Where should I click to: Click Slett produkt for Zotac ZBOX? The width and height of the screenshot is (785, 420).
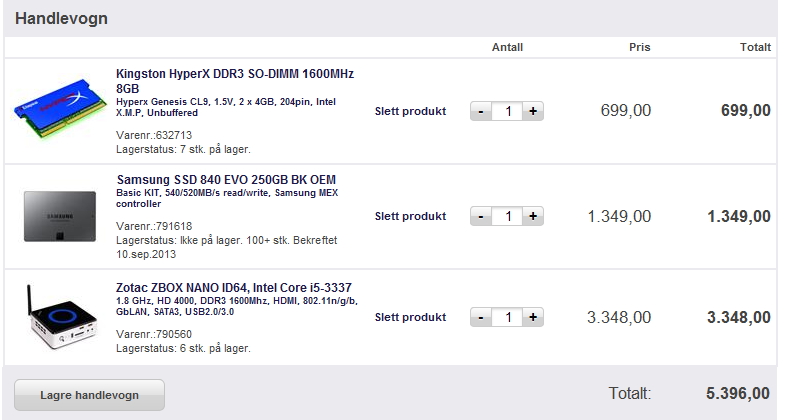click(410, 317)
